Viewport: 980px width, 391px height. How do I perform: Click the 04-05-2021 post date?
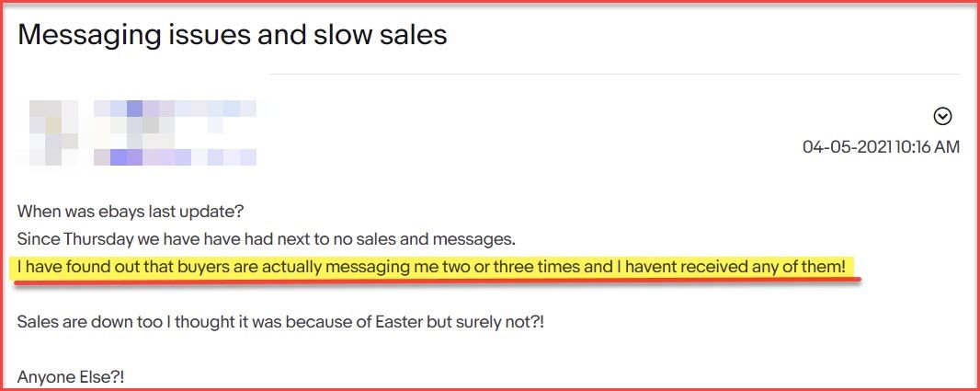coord(848,147)
